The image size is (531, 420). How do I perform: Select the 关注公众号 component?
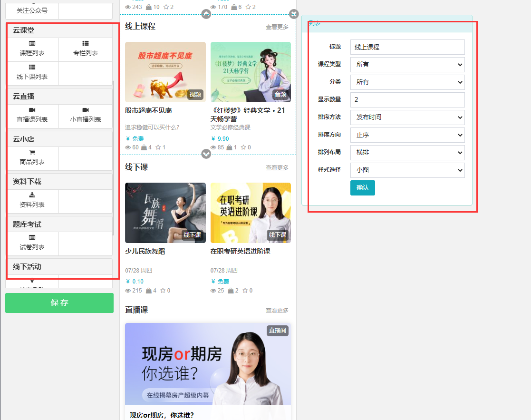(32, 11)
